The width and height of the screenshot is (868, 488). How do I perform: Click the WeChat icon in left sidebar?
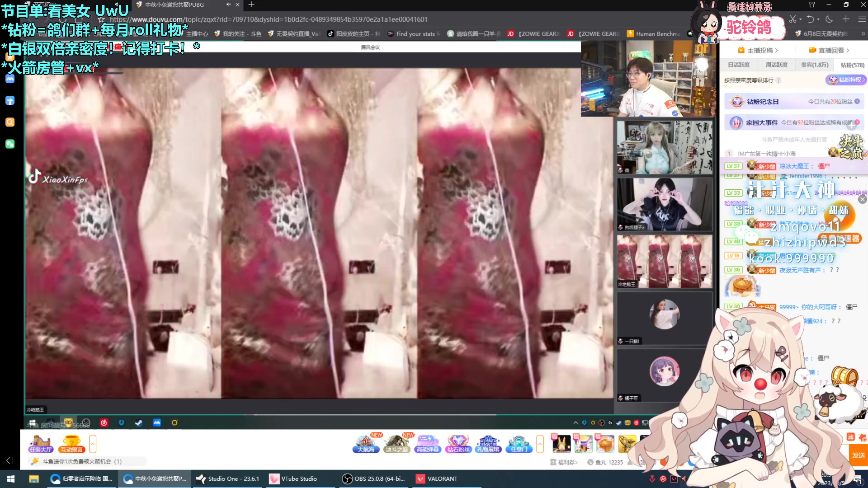tap(10, 144)
